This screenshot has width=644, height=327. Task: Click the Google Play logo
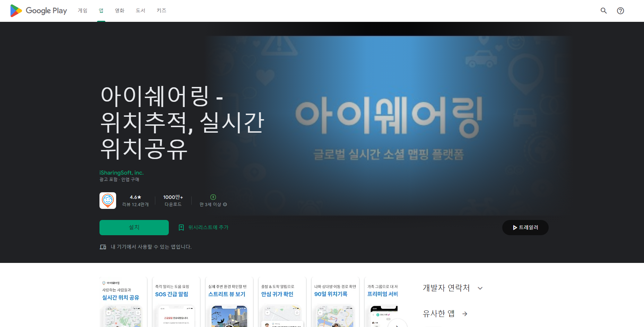[38, 10]
